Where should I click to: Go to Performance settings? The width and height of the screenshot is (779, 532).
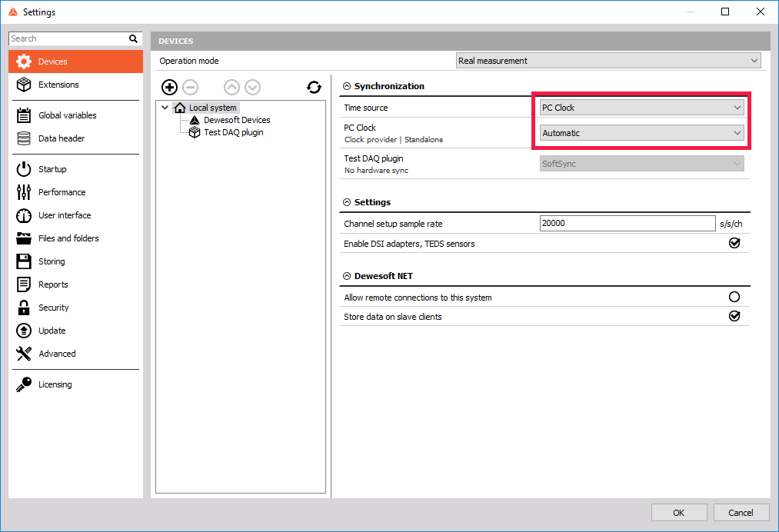click(x=75, y=192)
